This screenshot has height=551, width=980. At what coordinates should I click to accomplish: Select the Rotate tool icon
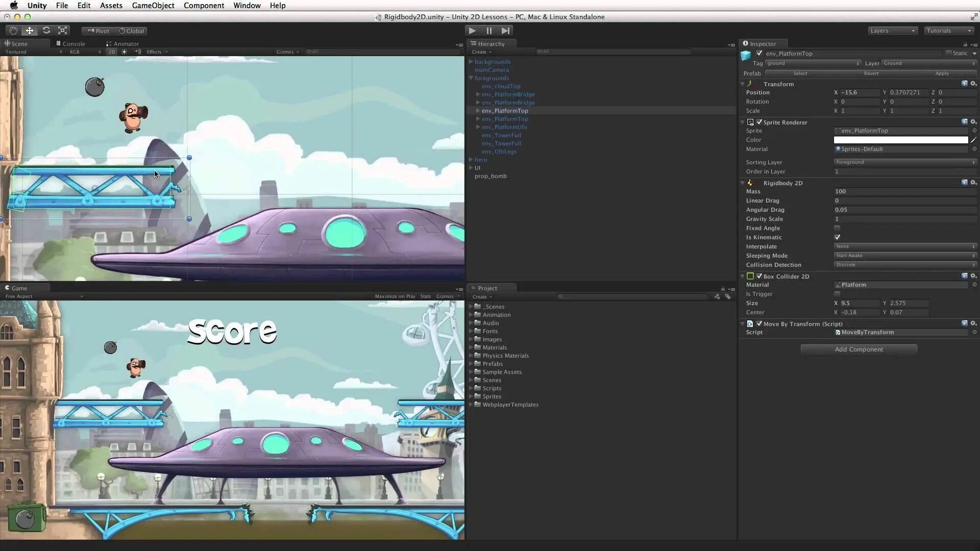point(46,31)
